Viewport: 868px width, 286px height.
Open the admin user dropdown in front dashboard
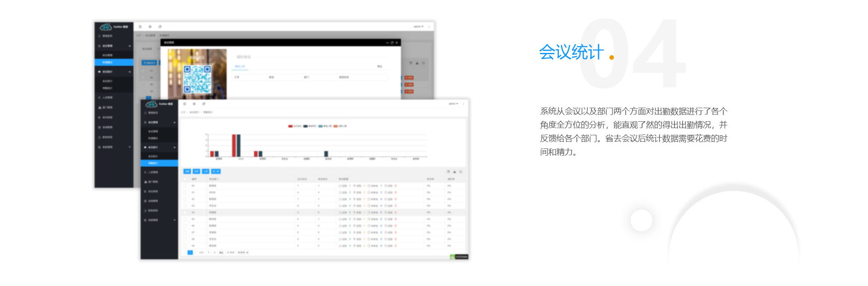pyautogui.click(x=453, y=104)
